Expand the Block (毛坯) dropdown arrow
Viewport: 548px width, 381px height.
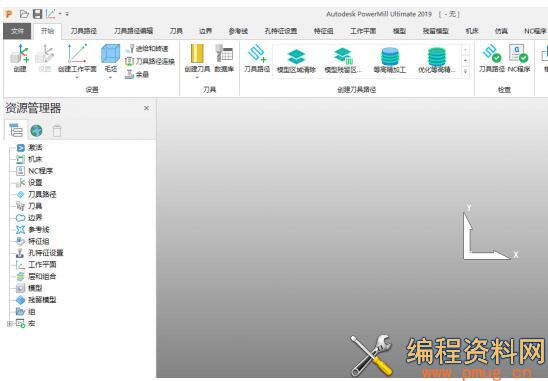tap(110, 78)
